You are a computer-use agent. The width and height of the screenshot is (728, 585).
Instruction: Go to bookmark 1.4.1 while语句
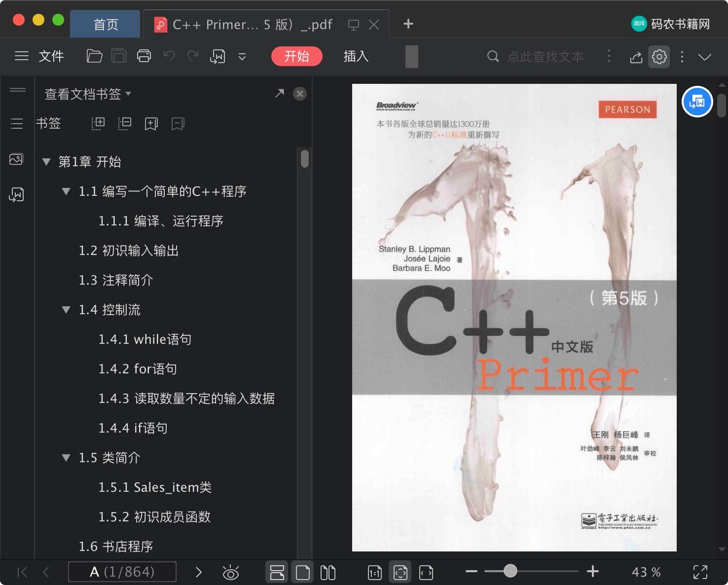pyautogui.click(x=145, y=339)
